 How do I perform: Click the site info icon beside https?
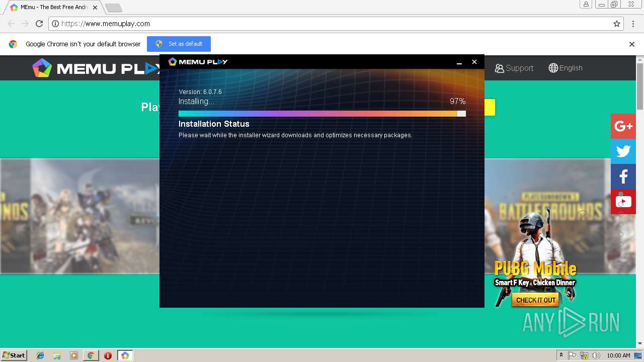(55, 24)
